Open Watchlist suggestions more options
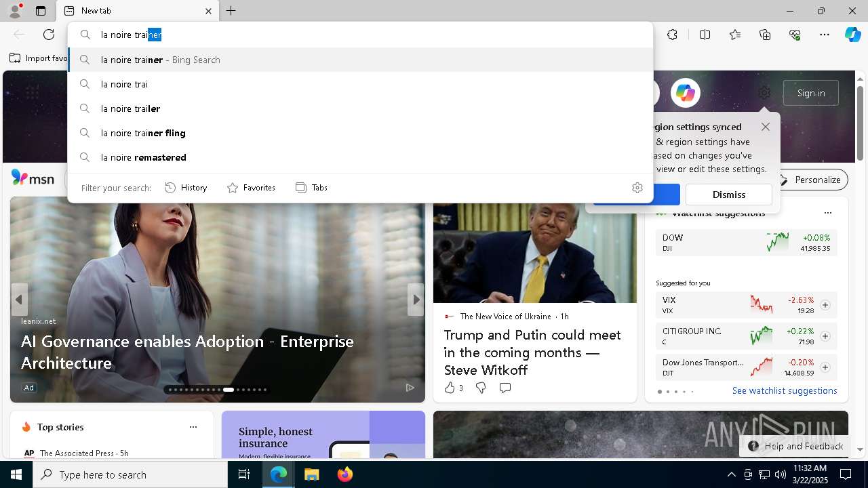 click(x=828, y=213)
